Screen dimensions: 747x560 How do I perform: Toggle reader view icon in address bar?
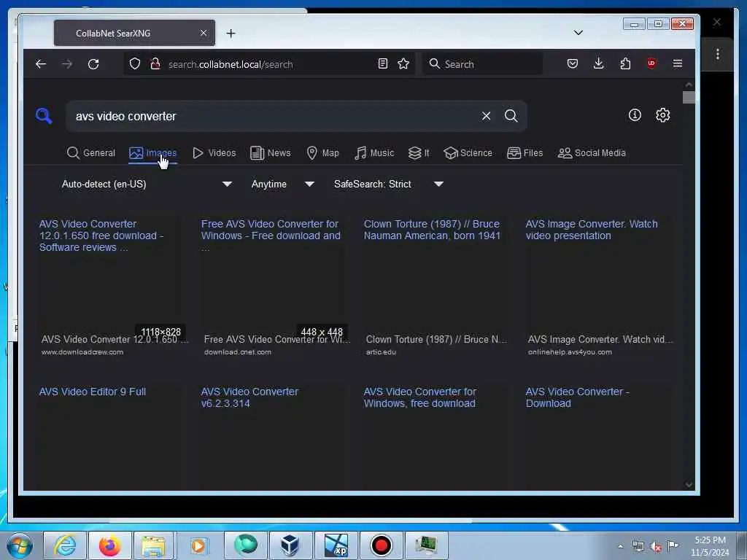(x=382, y=64)
